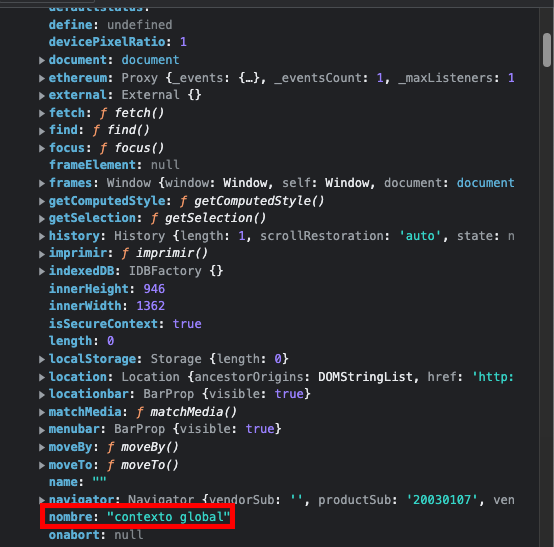The width and height of the screenshot is (554, 547).
Task: Click the isSecureContext true value
Action: point(187,324)
